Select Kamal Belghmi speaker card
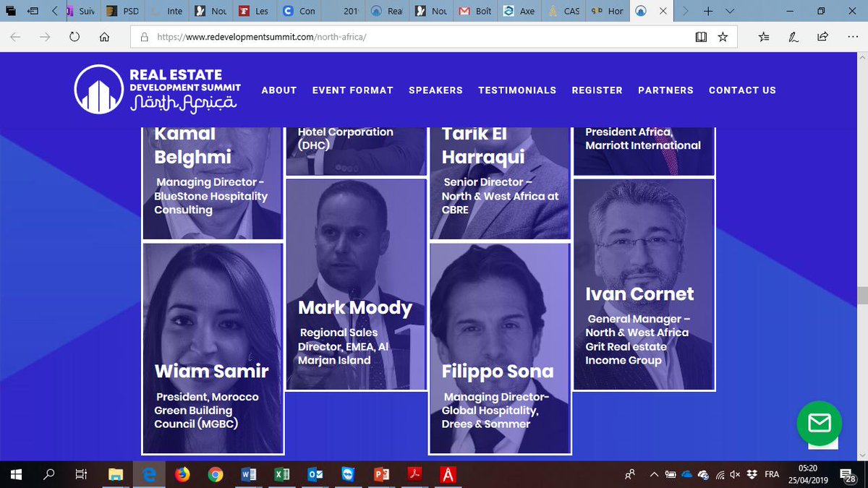The width and height of the screenshot is (868, 488). [x=213, y=184]
